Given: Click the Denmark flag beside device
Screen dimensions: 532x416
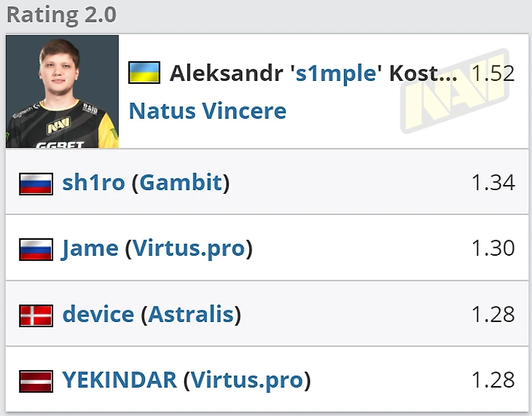Looking at the screenshot, I should coord(36,315).
